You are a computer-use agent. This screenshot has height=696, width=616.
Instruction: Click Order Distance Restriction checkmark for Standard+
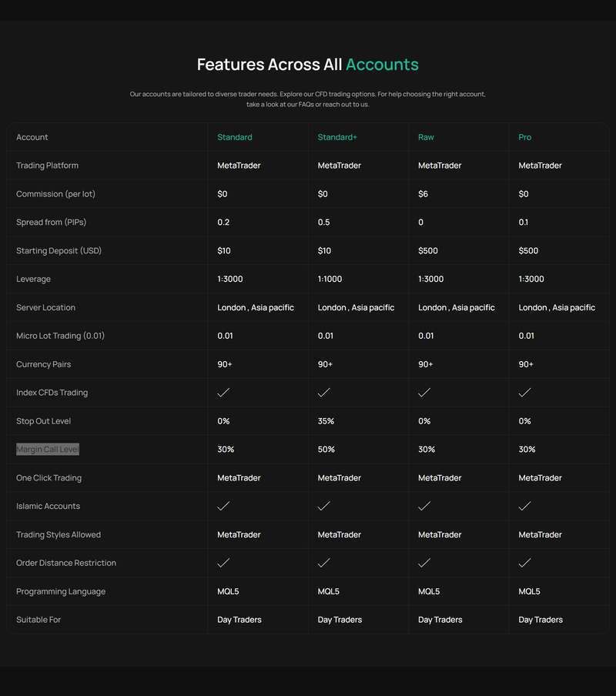tap(323, 563)
